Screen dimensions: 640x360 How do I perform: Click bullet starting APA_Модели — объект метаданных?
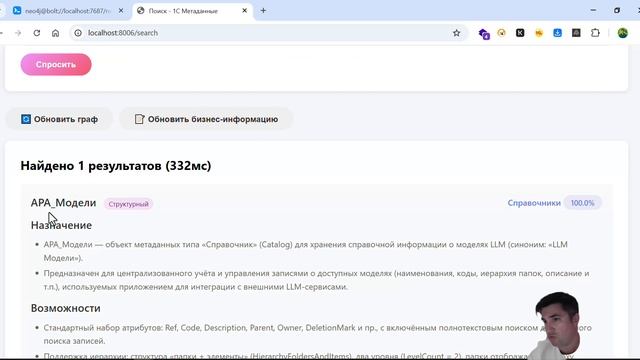(305, 251)
